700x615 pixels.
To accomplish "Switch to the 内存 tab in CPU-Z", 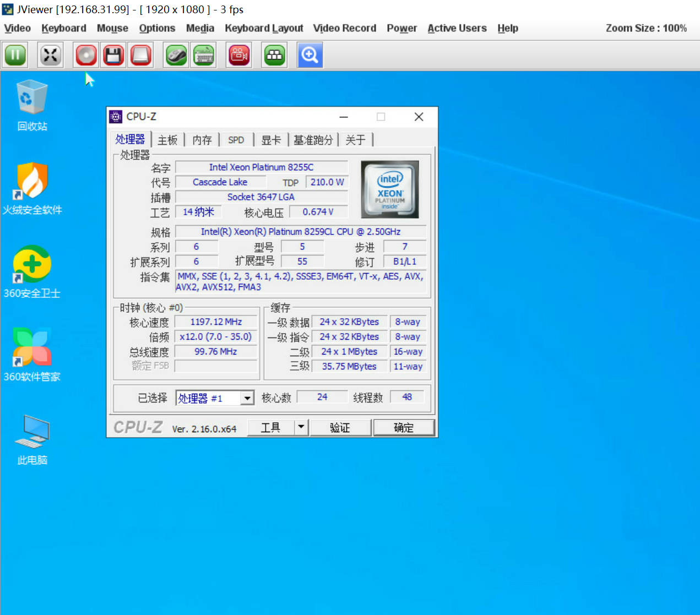I will [x=202, y=140].
